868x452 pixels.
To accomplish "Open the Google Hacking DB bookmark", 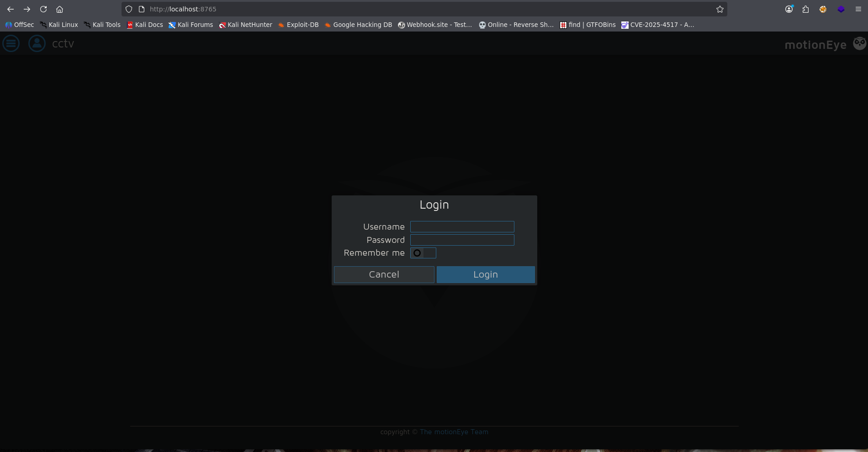I will pos(358,25).
